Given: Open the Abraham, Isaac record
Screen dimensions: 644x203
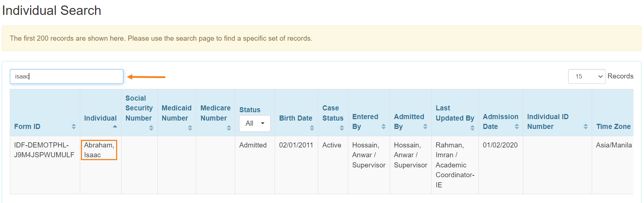Looking at the screenshot, I should point(99,150).
